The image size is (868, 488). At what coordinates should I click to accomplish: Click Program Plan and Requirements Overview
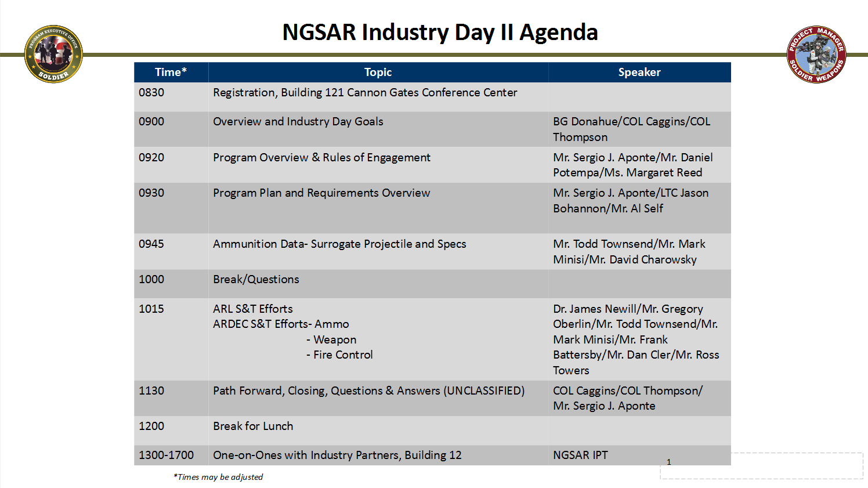click(321, 193)
